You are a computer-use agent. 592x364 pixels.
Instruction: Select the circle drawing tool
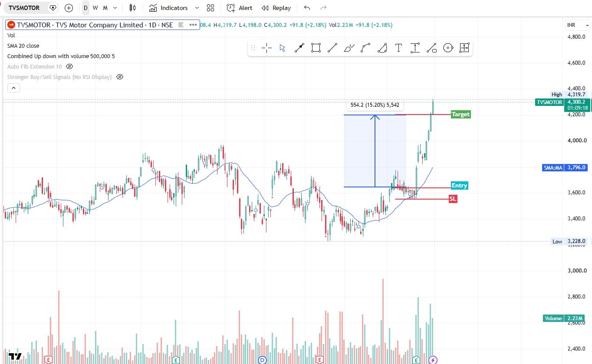448,48
